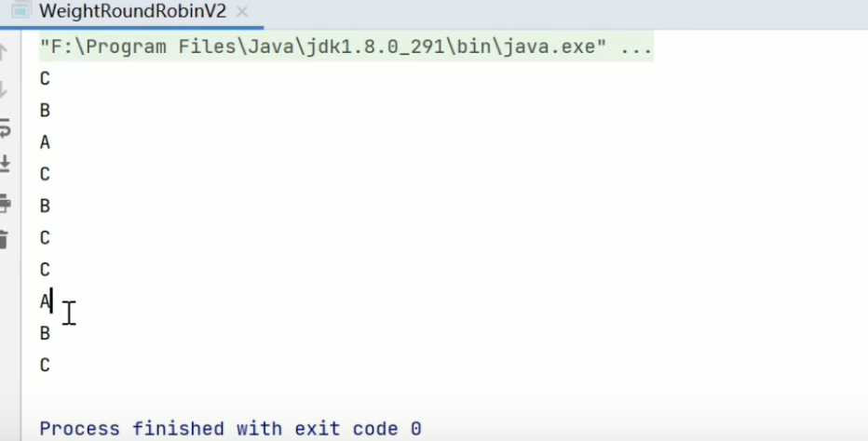Viewport: 868px width, 441px height.
Task: Click the first B output line
Action: pyautogui.click(x=45, y=111)
